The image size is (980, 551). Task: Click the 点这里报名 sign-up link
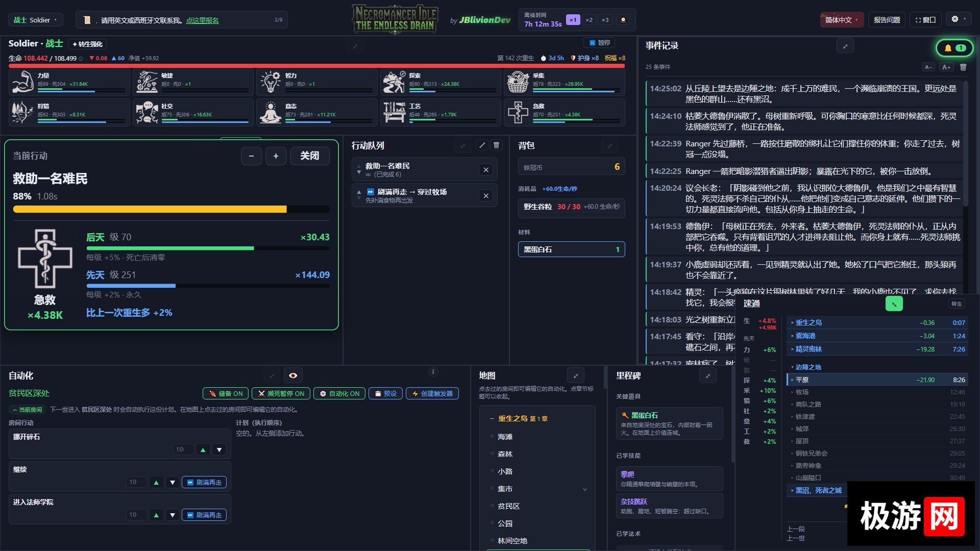[202, 20]
